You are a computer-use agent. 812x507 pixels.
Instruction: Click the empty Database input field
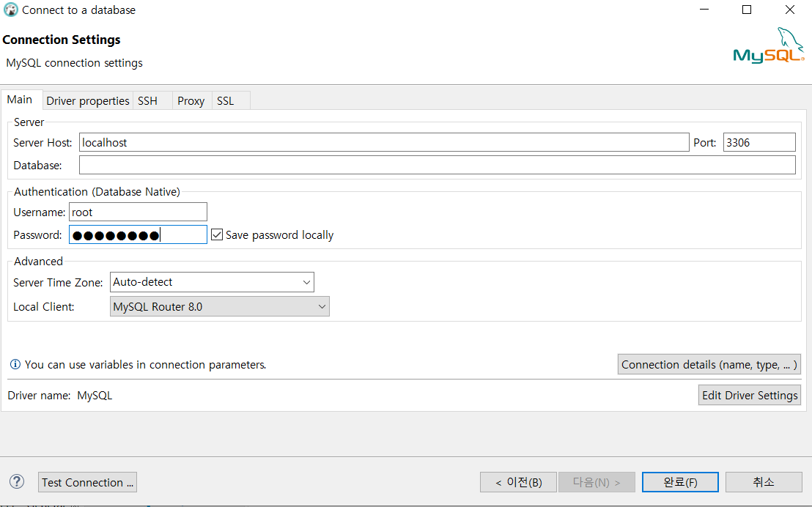[437, 165]
